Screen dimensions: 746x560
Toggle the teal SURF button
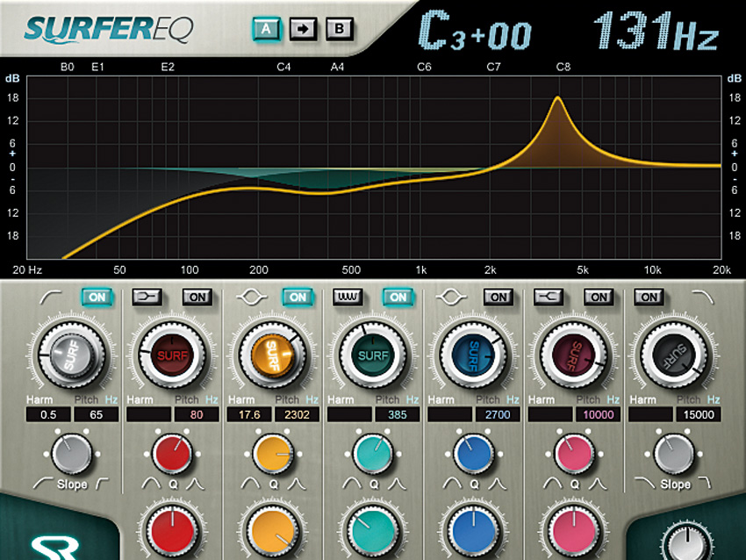tap(373, 355)
